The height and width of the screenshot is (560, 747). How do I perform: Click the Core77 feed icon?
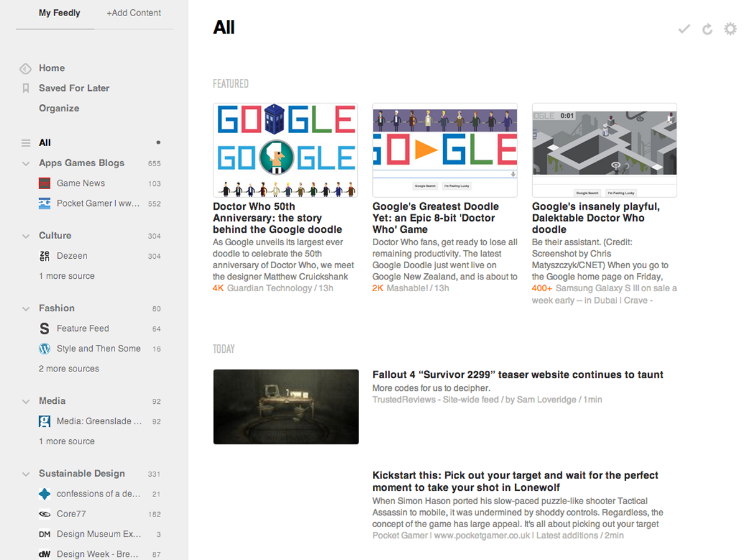click(44, 514)
